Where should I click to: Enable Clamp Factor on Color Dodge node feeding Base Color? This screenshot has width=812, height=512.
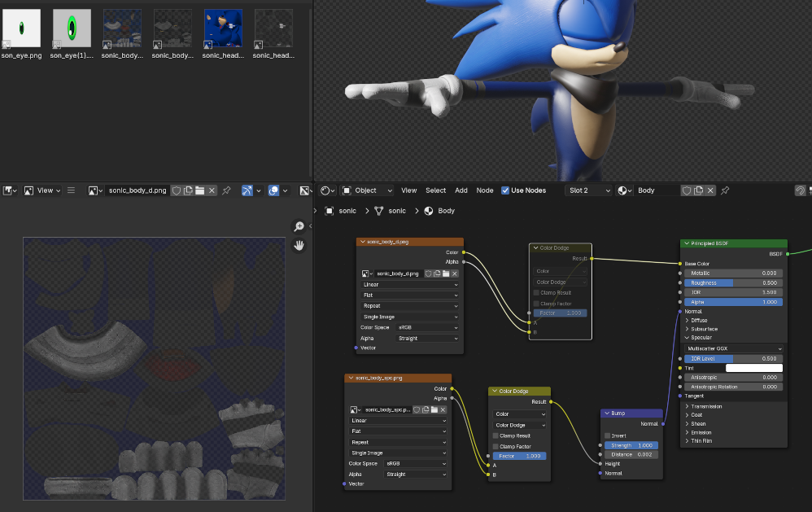[536, 304]
